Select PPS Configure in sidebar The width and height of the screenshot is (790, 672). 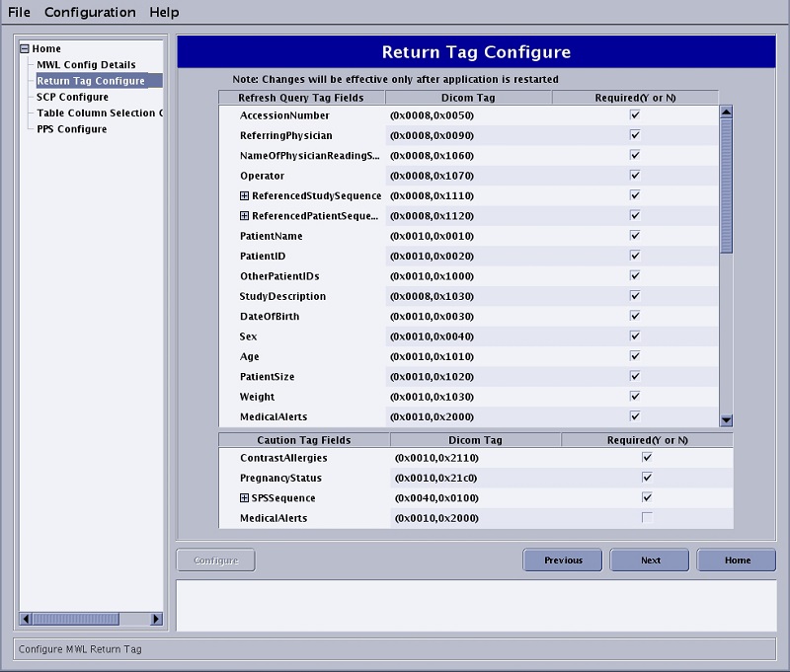(71, 128)
